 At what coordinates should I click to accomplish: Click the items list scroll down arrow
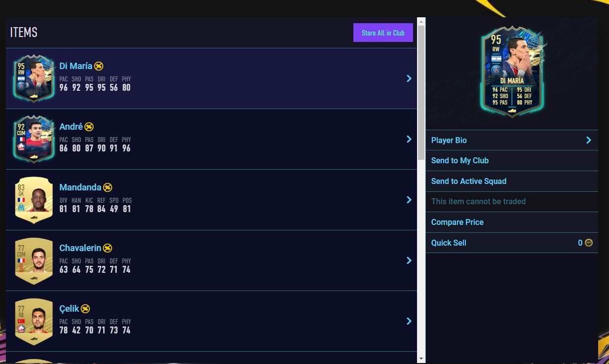pyautogui.click(x=421, y=359)
